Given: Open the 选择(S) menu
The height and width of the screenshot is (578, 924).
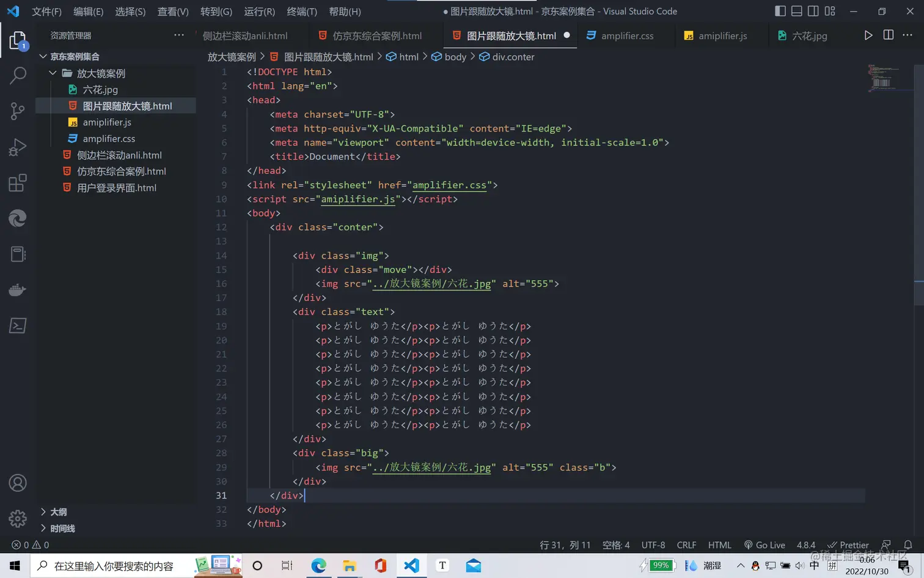Looking at the screenshot, I should 130,12.
